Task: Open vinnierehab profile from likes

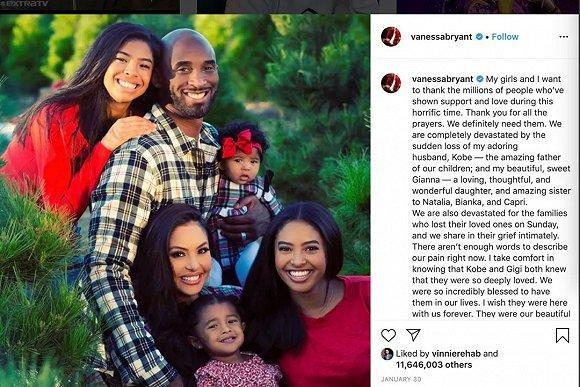Action: [456, 354]
